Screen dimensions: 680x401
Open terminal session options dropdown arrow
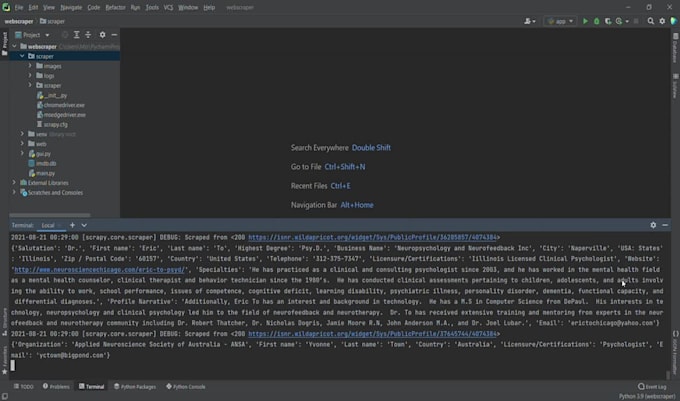click(x=84, y=225)
